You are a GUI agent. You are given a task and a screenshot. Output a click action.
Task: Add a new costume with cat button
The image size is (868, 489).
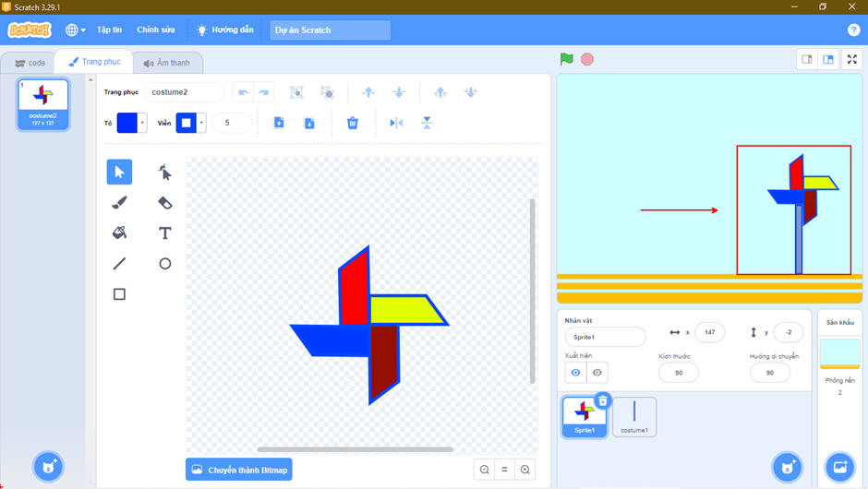48,467
